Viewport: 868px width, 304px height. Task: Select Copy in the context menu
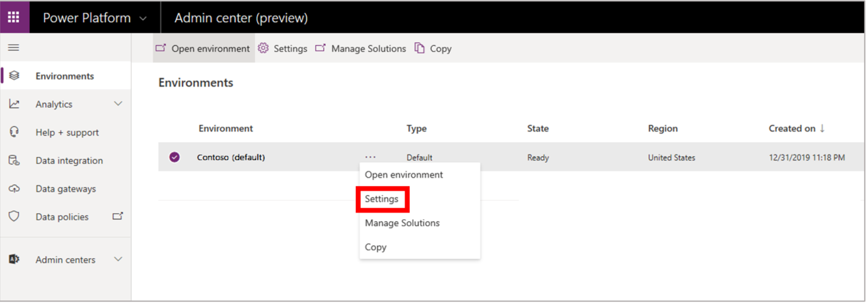pos(375,247)
